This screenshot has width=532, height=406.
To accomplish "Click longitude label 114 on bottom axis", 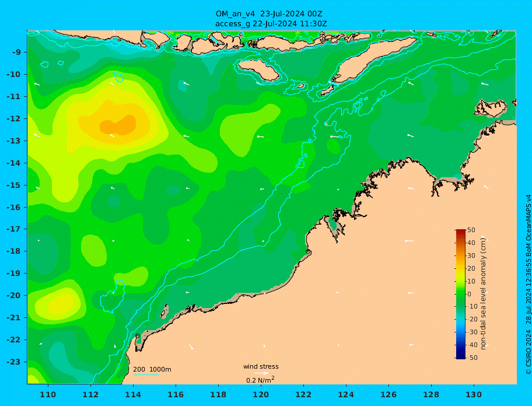I will 133,394.
